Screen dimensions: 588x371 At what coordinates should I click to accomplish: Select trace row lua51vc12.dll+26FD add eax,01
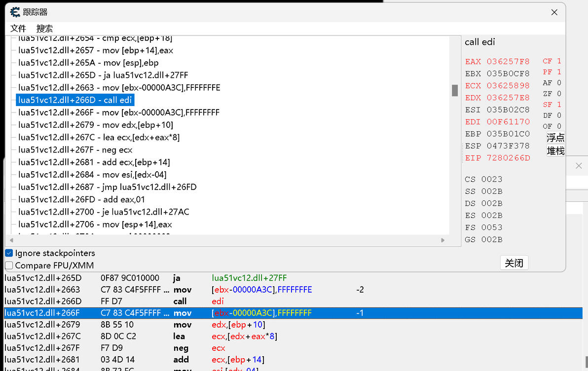coord(81,199)
